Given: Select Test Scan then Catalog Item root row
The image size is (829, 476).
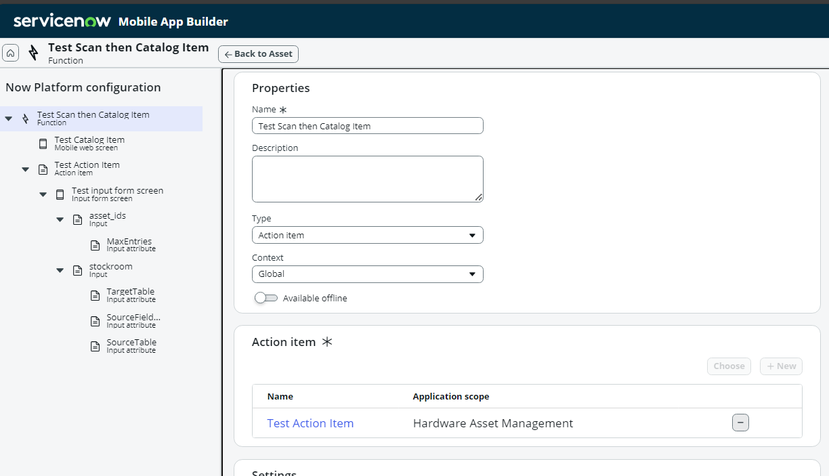Looking at the screenshot, I should 102,118.
